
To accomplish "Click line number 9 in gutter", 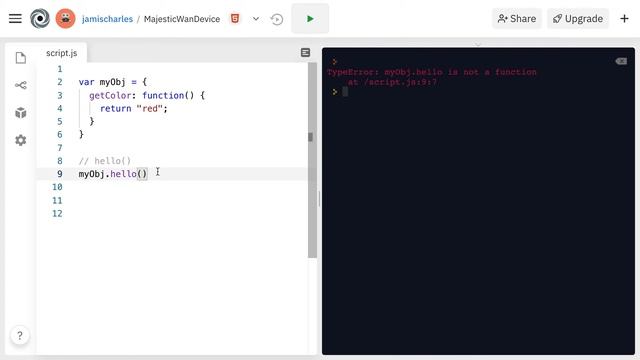I will pos(60,174).
